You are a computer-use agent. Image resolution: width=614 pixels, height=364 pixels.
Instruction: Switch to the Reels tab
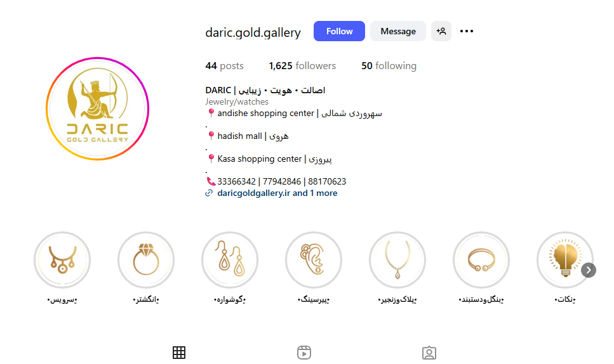304,353
